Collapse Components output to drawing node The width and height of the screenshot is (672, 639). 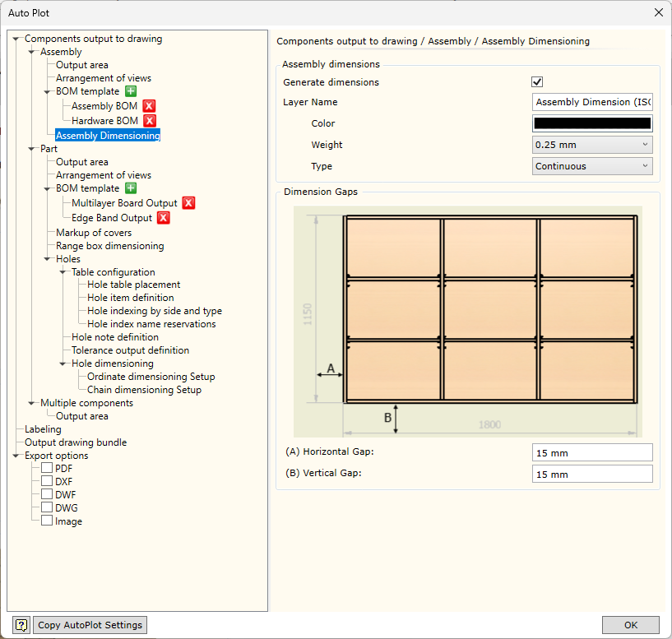(16, 39)
